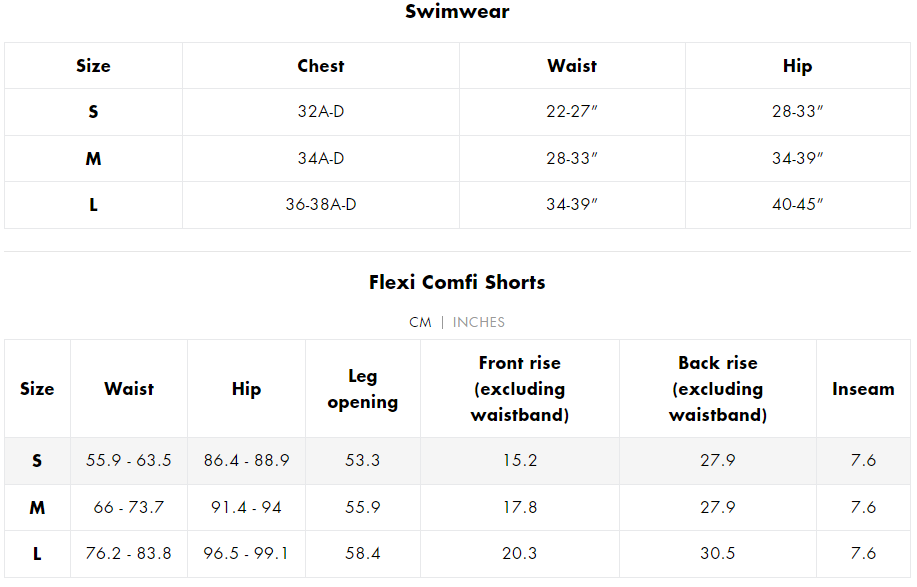Image resolution: width=917 pixels, height=587 pixels.
Task: Click the 96.5 - 99.1 hip cell
Action: tap(246, 553)
